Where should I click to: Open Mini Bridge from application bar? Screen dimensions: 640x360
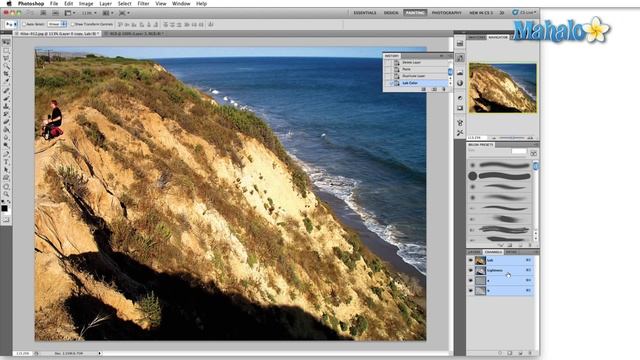coord(56,13)
